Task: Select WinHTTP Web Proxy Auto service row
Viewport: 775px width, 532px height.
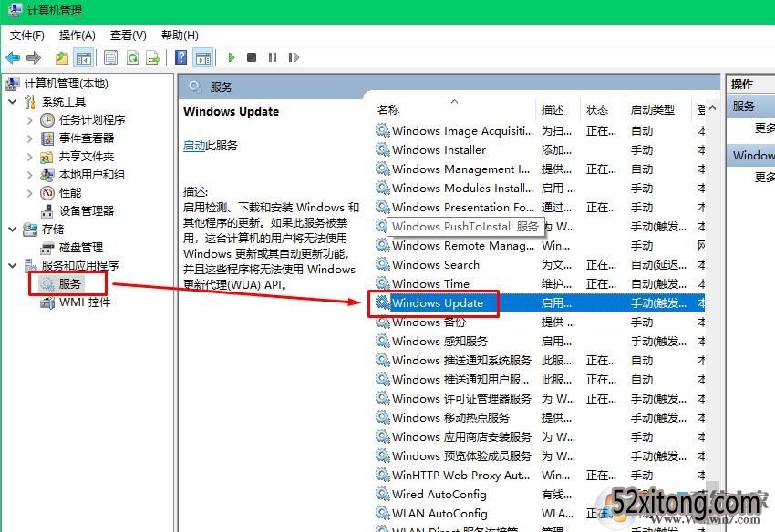Action: pyautogui.click(x=539, y=476)
